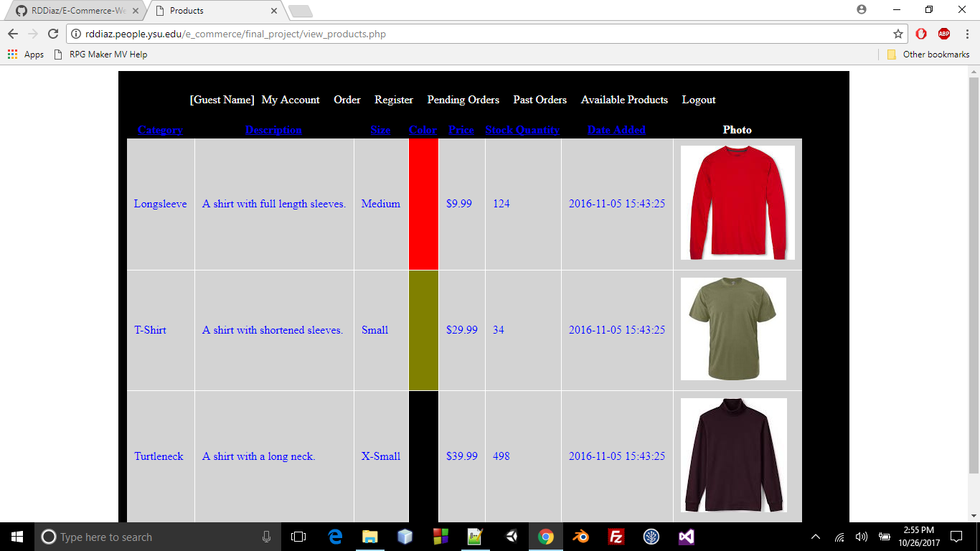The height and width of the screenshot is (551, 980).
Task: Open the Apps bookmarks shortcut
Action: point(26,55)
